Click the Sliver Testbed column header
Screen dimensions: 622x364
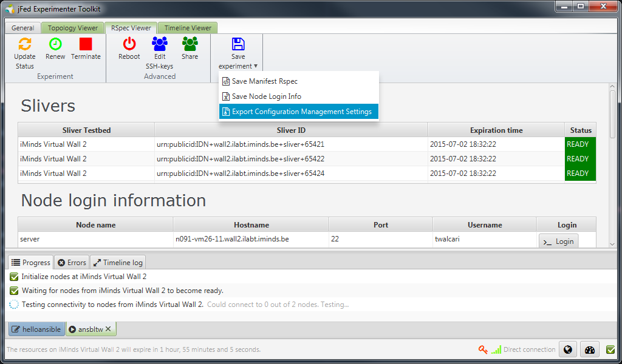pos(86,130)
